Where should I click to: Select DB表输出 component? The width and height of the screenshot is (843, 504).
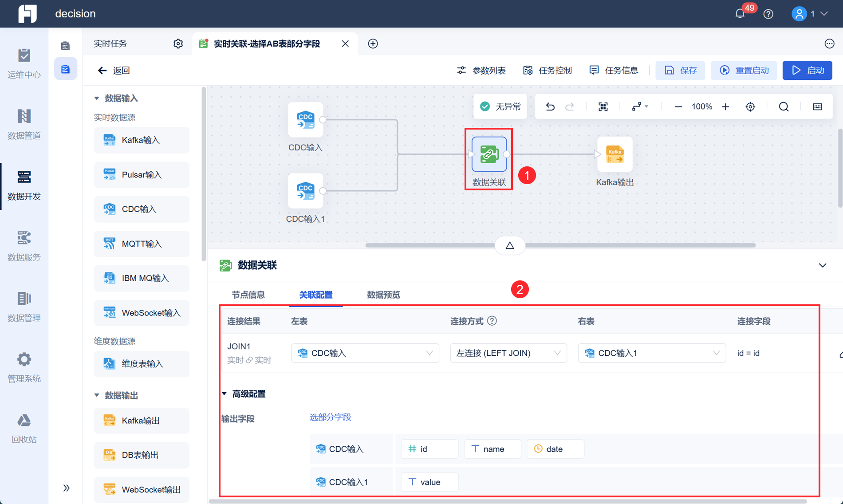coord(142,455)
